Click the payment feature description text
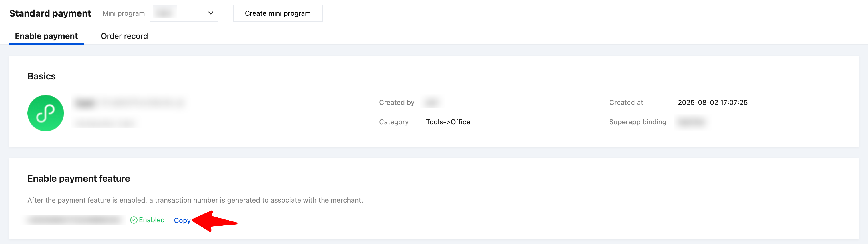The width and height of the screenshot is (868, 244). pyautogui.click(x=195, y=200)
